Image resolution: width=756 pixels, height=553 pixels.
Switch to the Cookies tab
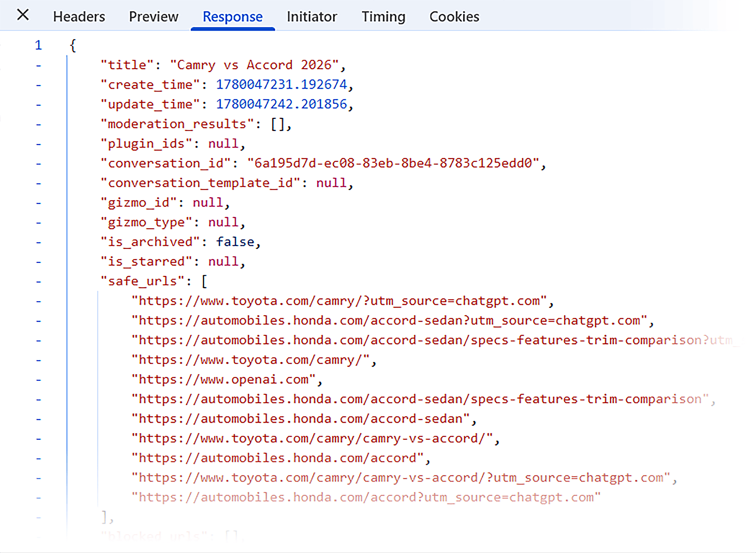pyautogui.click(x=454, y=17)
